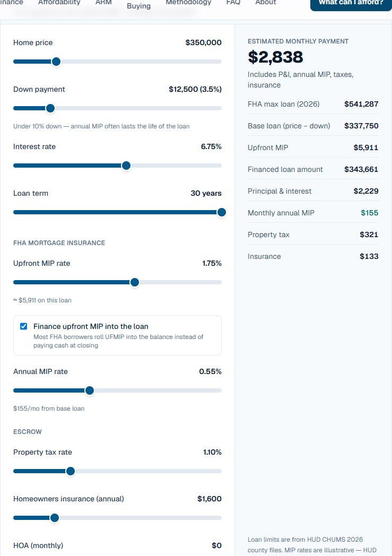Screen dimensions: 392x556
Task: Click the Financed loan amount $343,661 value
Action: 361,169
